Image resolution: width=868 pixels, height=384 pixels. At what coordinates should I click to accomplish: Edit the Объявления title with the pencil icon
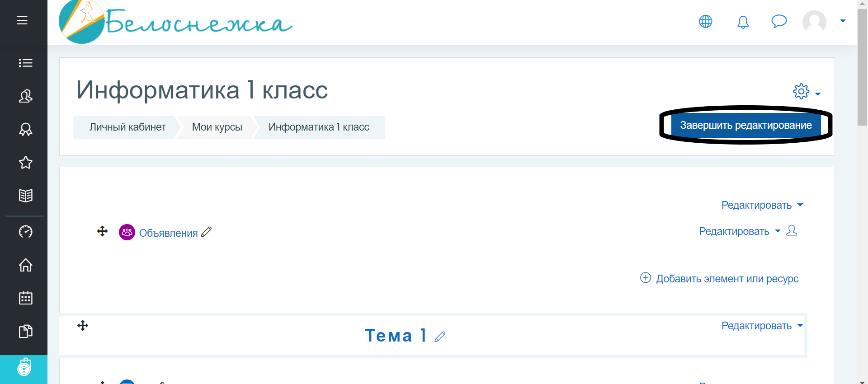(x=206, y=232)
